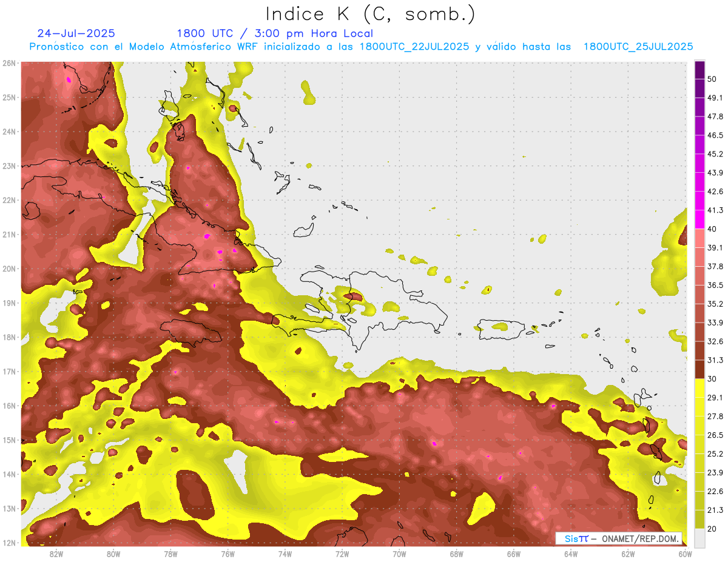Click legend value '32.6'
Screen dimensions: 728x562
[715, 341]
